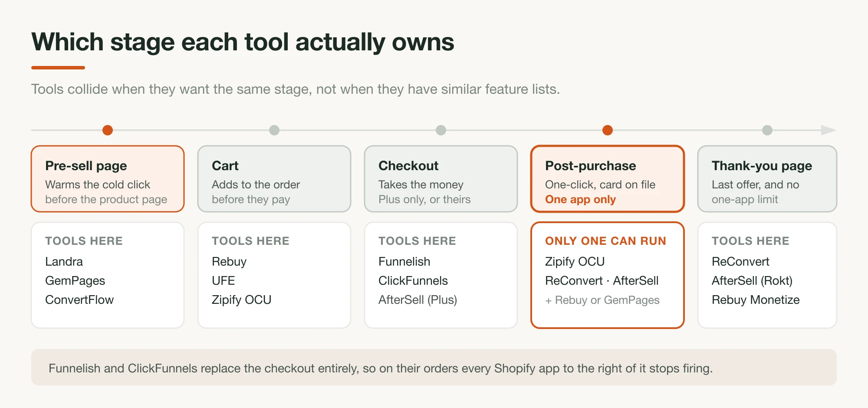Click the 'before they pay' line

pos(251,200)
